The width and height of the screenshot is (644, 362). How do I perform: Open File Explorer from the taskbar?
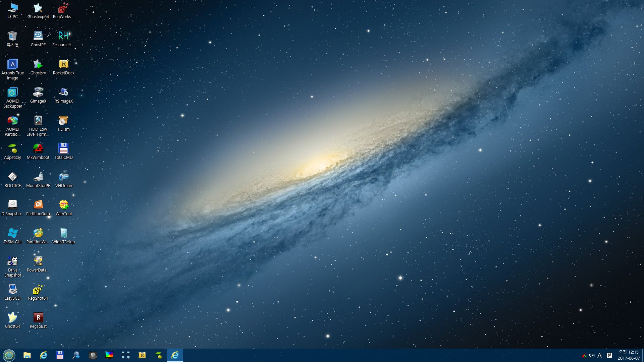click(x=27, y=355)
